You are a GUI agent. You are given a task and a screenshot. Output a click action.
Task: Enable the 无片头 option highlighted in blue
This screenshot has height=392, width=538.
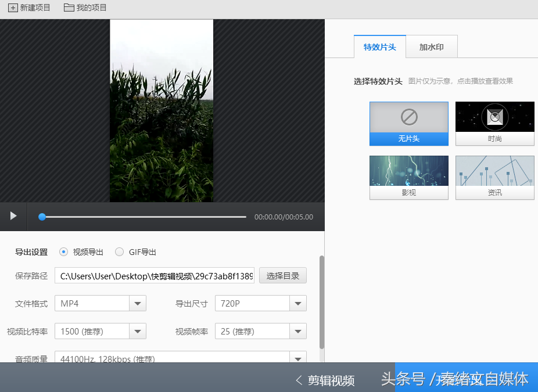(x=408, y=139)
